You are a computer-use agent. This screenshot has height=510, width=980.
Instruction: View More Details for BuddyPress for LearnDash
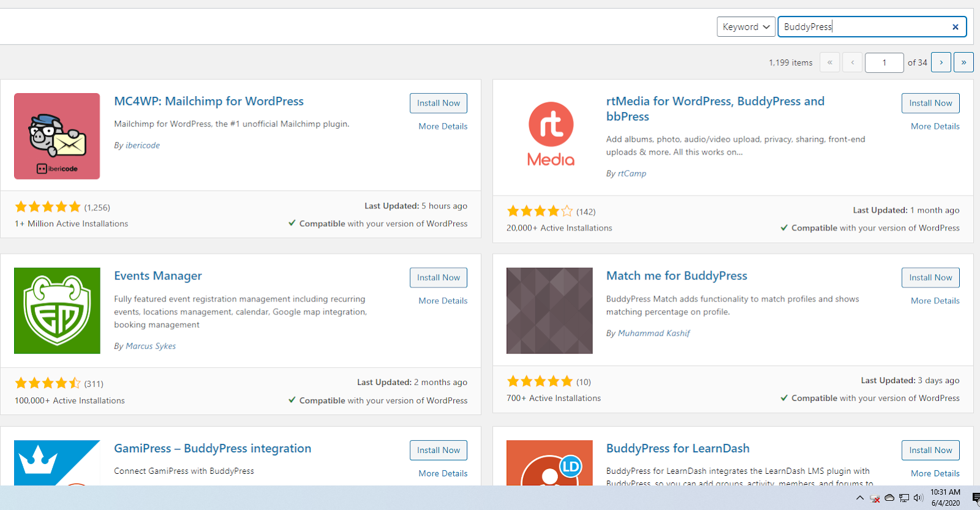click(x=935, y=473)
